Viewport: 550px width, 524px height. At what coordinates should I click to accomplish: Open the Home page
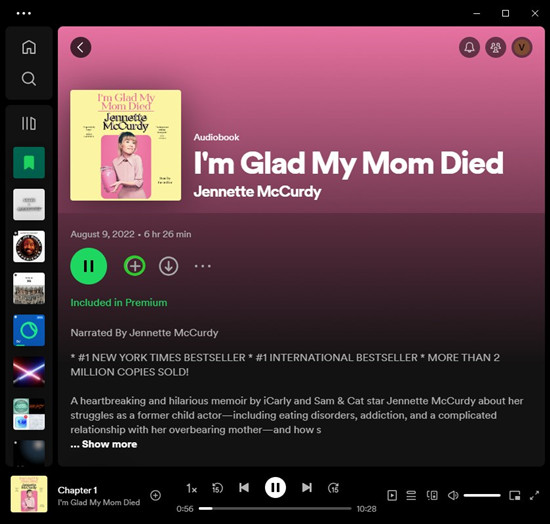pyautogui.click(x=29, y=47)
